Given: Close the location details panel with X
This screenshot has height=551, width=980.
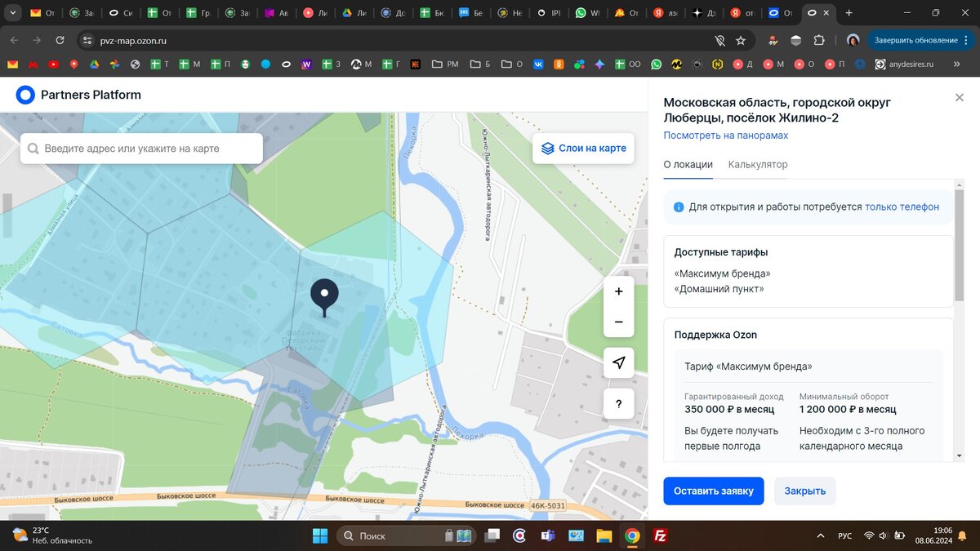Looking at the screenshot, I should click(x=960, y=98).
